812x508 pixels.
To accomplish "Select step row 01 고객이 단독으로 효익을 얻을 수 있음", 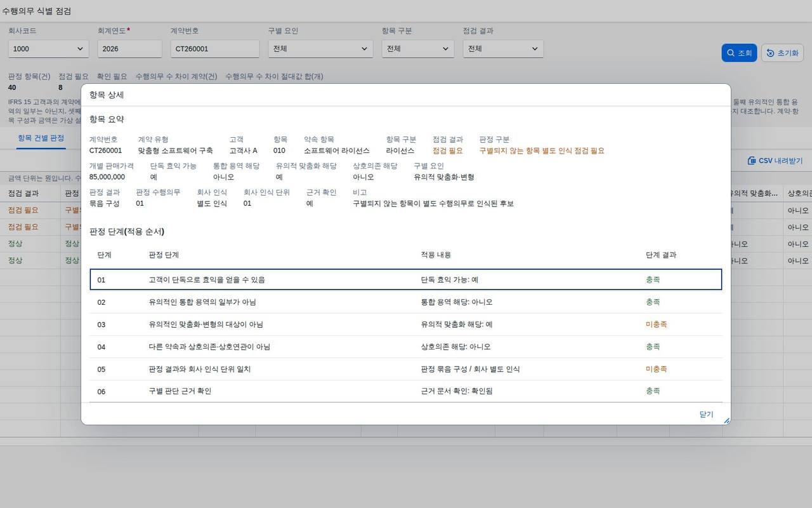I will 406,279.
